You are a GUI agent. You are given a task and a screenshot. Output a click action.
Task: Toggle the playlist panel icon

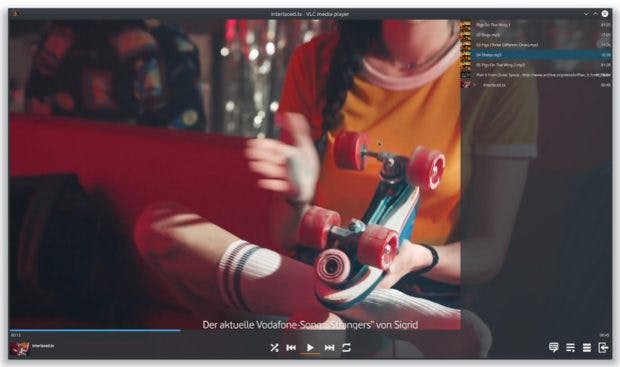click(570, 348)
